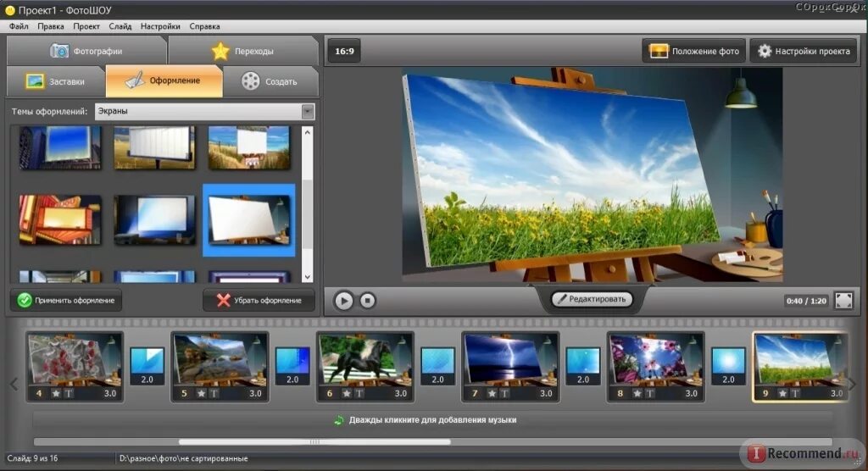Click Убрать оформление button

pos(259,301)
